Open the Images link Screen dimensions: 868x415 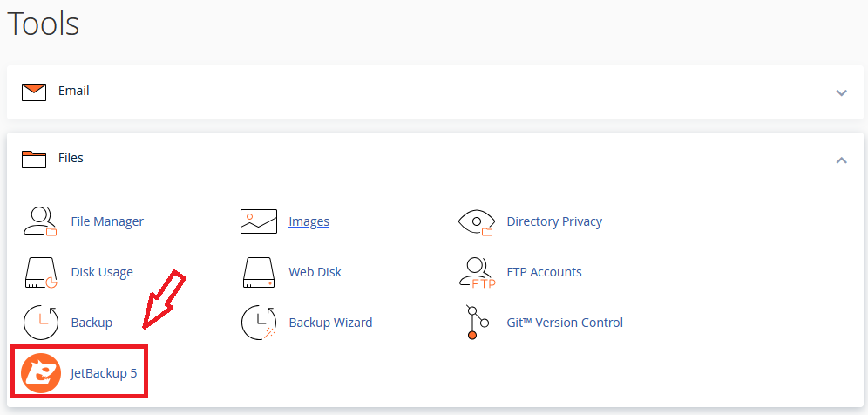309,221
